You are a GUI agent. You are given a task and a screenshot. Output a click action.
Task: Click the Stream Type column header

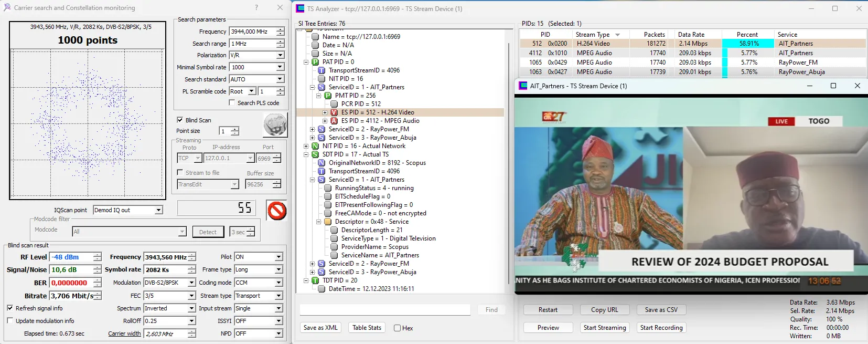point(593,35)
